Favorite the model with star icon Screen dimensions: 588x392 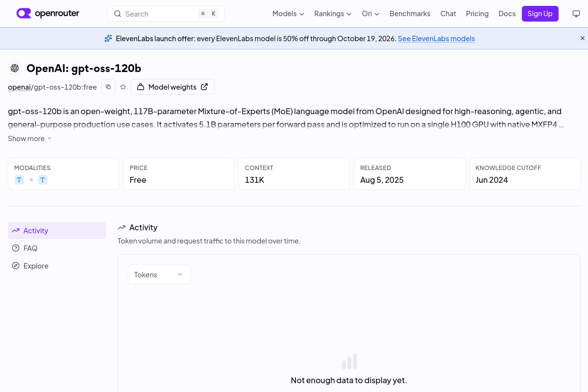pos(123,87)
